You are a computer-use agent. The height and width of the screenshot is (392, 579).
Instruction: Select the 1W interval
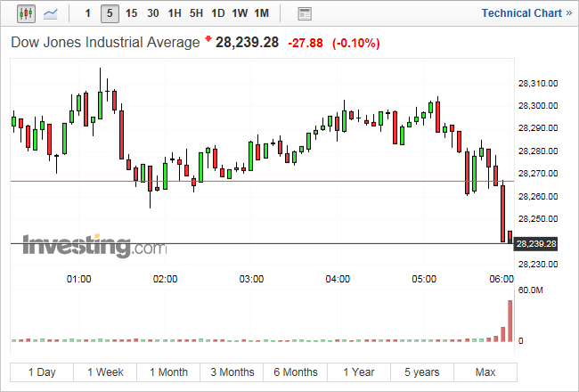point(240,13)
